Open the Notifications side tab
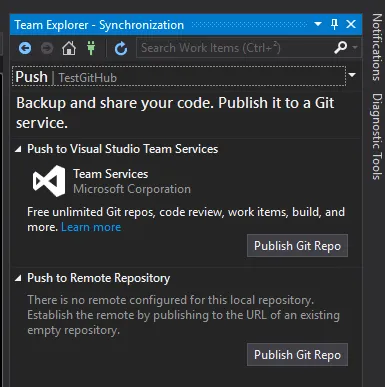Image resolution: width=385 pixels, height=387 pixels. click(377, 47)
